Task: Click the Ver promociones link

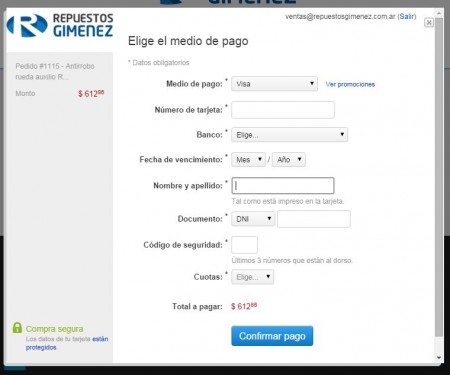Action: [x=350, y=84]
